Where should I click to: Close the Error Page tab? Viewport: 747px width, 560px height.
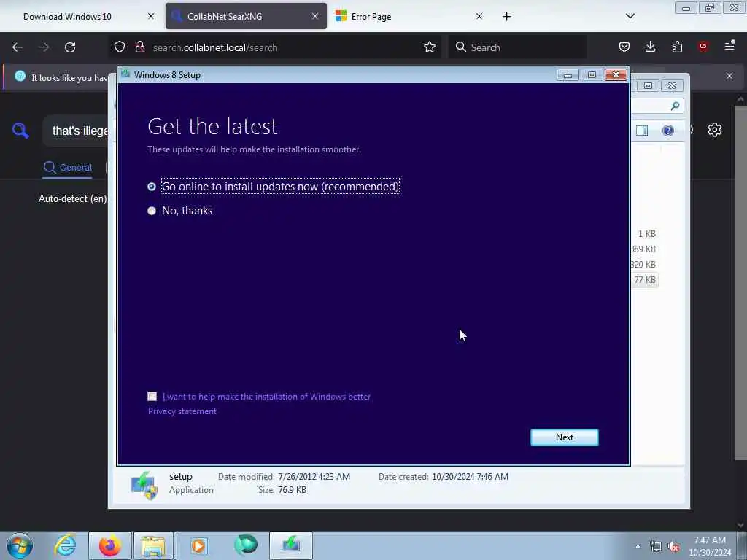click(x=479, y=16)
